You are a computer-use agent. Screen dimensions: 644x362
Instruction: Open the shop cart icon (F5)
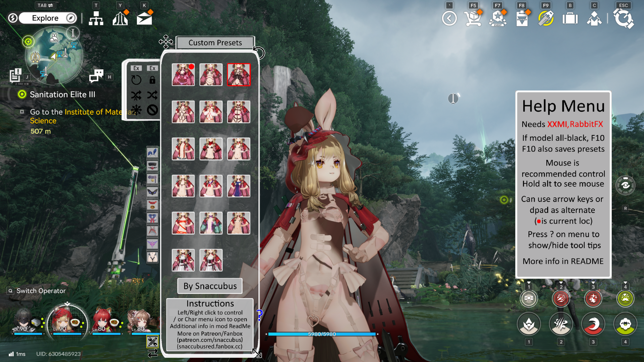[x=473, y=18]
